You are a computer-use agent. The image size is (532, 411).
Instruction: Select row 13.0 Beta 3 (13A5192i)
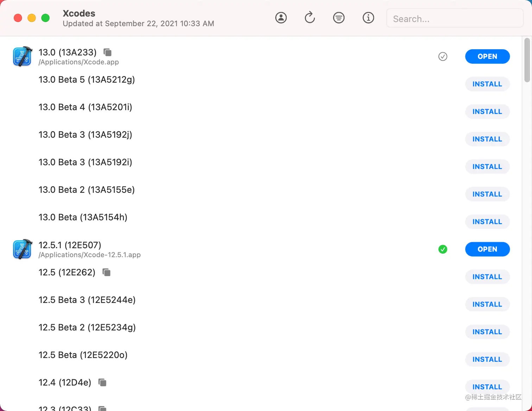point(85,162)
